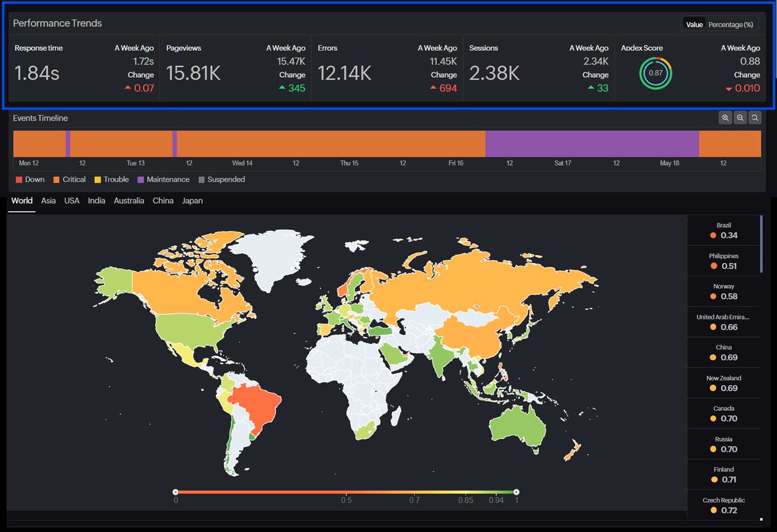Select the India tab
The height and width of the screenshot is (532, 777).
(96, 201)
